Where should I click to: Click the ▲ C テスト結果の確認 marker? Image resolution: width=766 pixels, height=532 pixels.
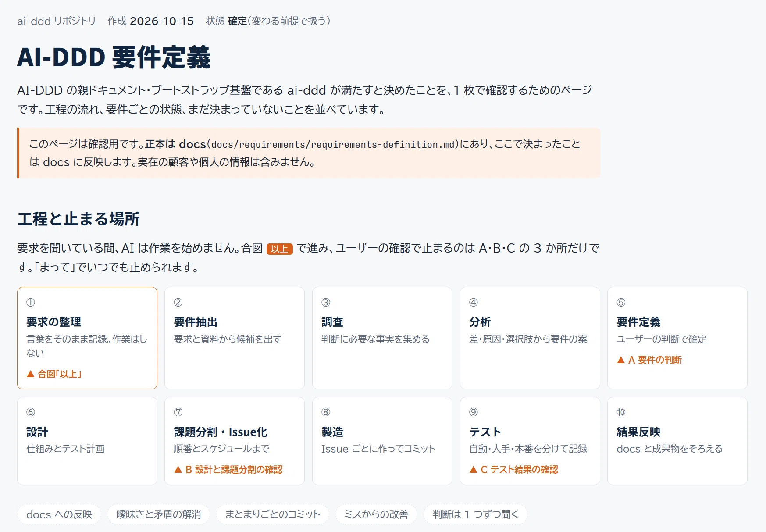tap(514, 470)
